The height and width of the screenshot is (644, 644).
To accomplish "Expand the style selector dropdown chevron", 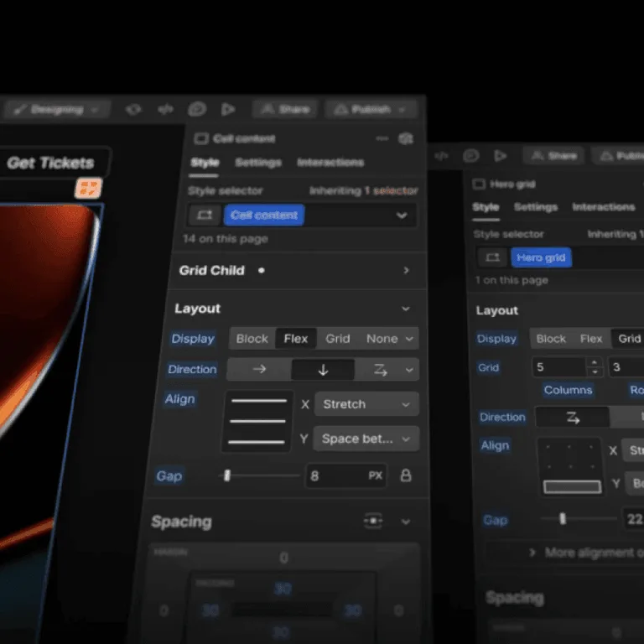I will (402, 216).
